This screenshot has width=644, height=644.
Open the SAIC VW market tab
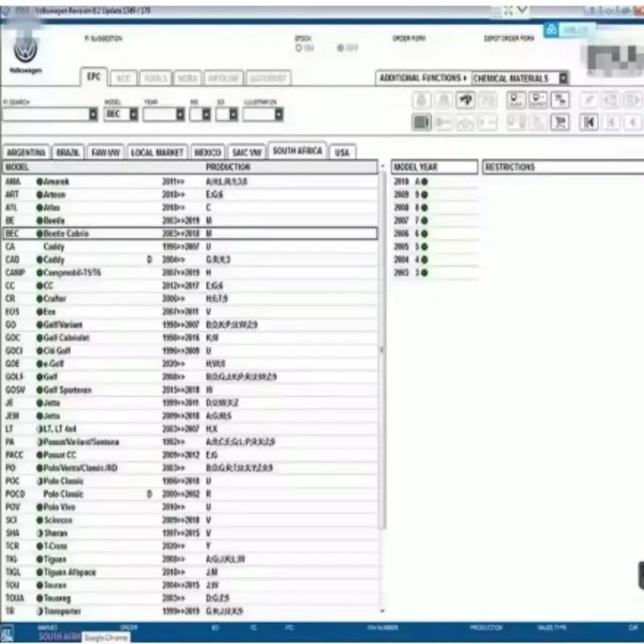(247, 152)
